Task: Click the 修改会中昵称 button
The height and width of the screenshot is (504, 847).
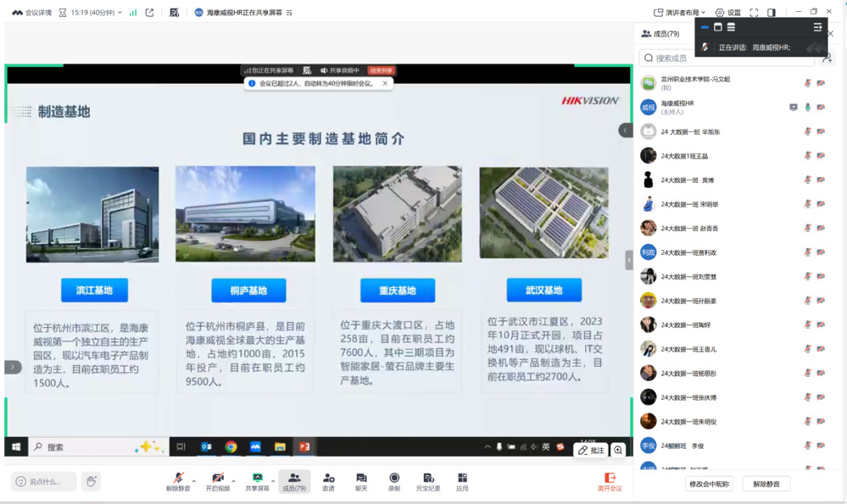Action: point(710,484)
